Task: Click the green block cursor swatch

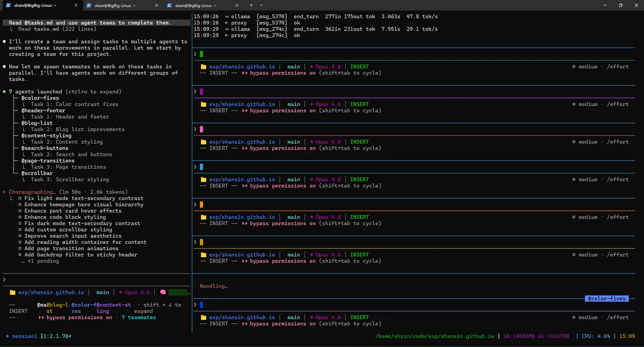Action: 202,54
